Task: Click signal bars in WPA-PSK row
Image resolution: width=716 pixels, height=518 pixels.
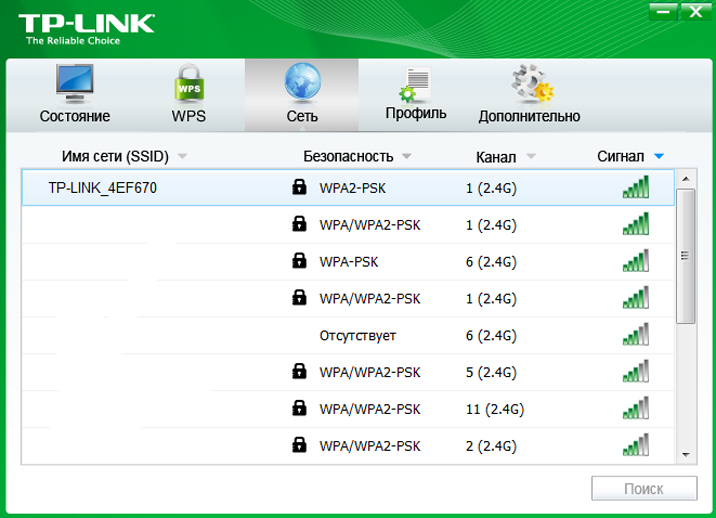Action: click(636, 260)
